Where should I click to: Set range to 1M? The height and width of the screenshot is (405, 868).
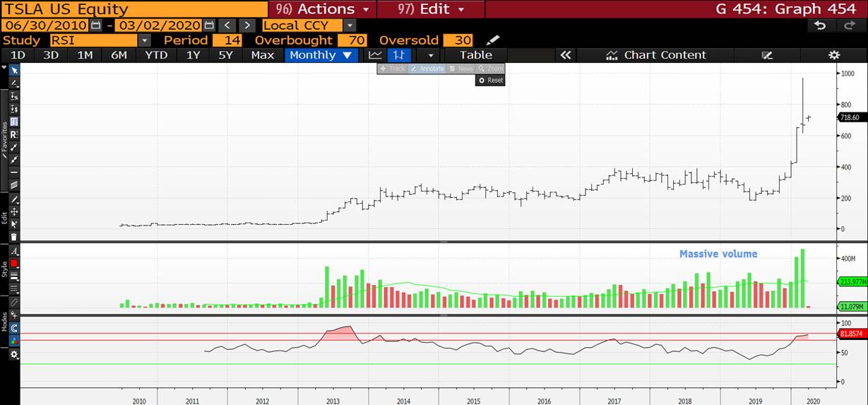85,55
